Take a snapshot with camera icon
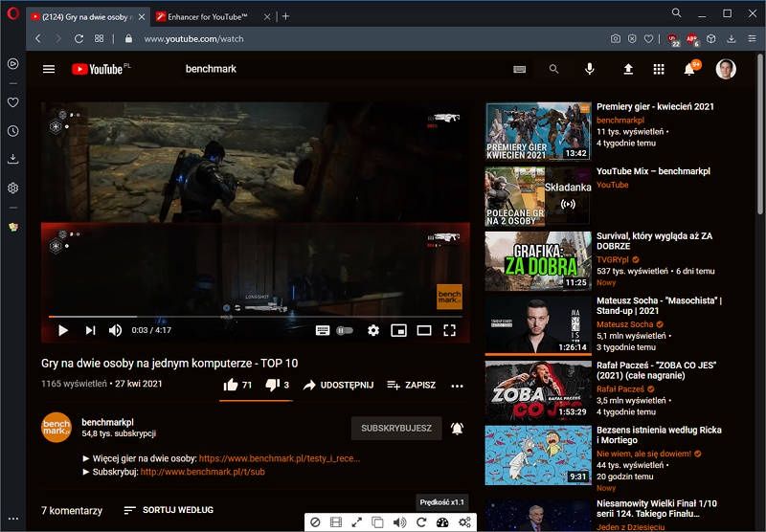Image resolution: width=766 pixels, height=532 pixels. (615, 38)
